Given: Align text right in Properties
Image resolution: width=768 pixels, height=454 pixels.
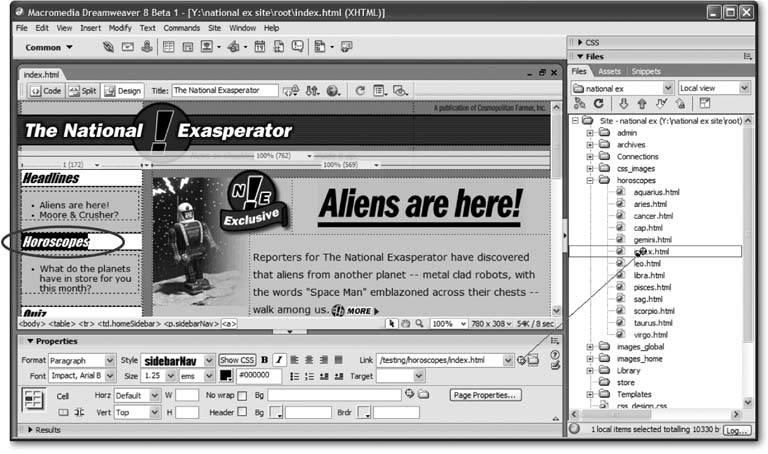Looking at the screenshot, I should (x=324, y=360).
